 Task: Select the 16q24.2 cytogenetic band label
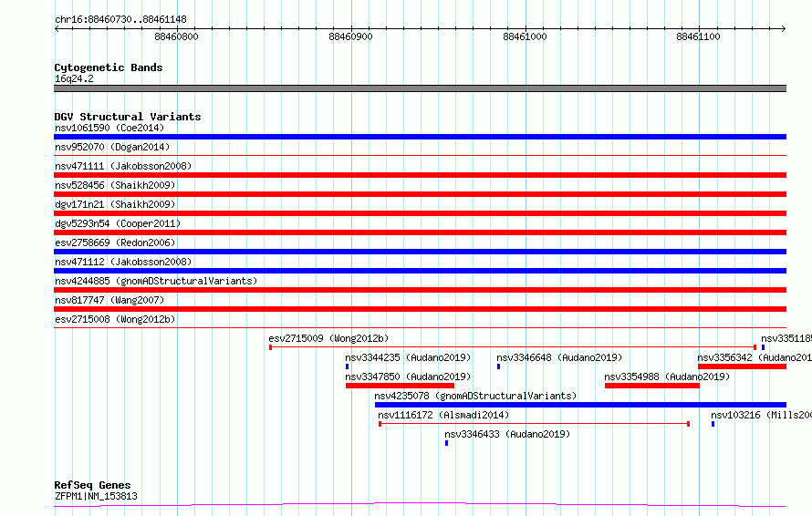(74, 78)
